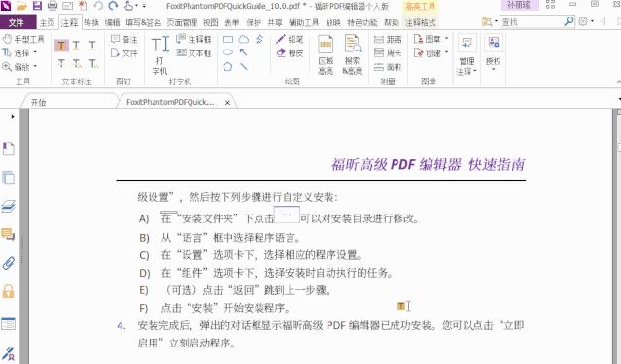Screen dimensions: 621x364
Task: Choose the 文本框 textbox tool
Action: point(193,52)
